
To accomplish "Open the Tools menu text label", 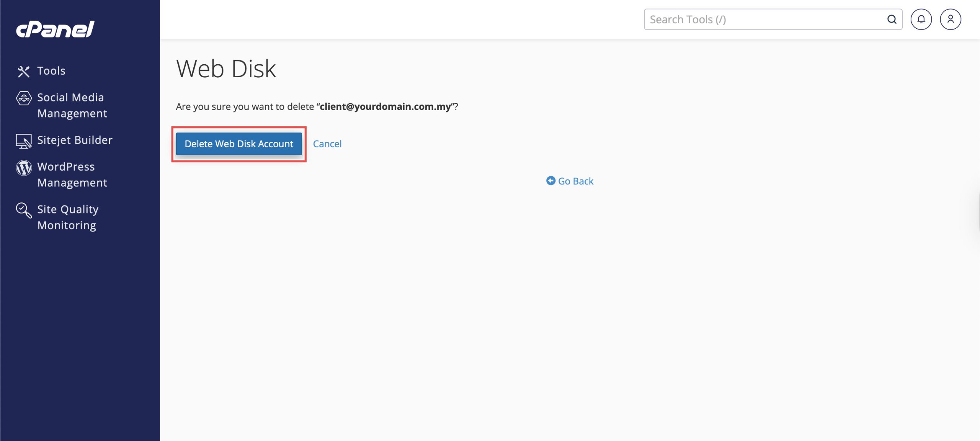I will click(x=51, y=71).
